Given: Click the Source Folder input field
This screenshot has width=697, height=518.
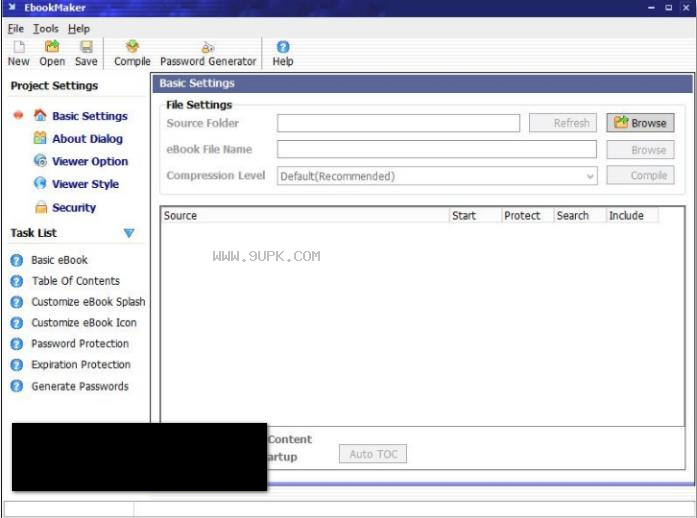Looking at the screenshot, I should coord(398,123).
